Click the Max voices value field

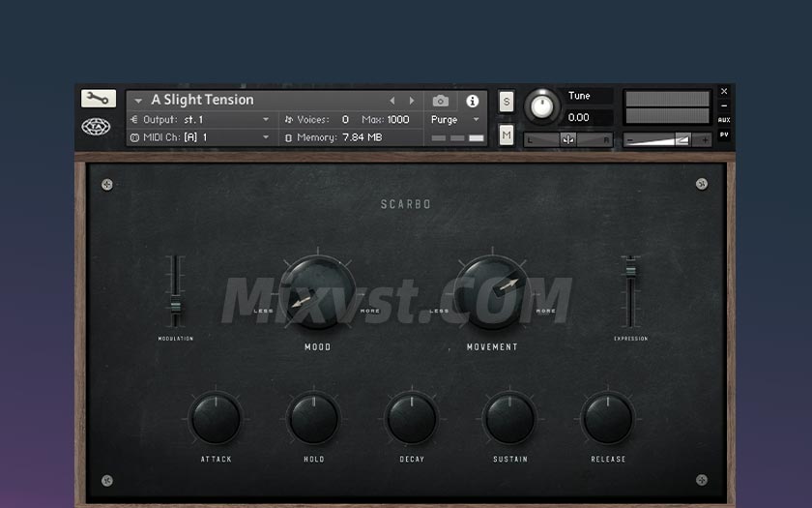[398, 120]
